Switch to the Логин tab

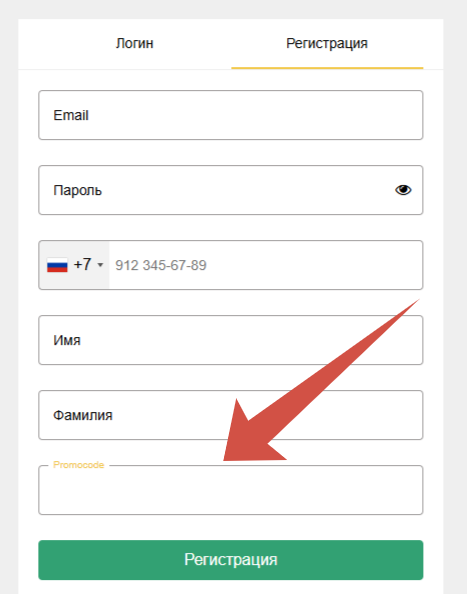coord(134,44)
